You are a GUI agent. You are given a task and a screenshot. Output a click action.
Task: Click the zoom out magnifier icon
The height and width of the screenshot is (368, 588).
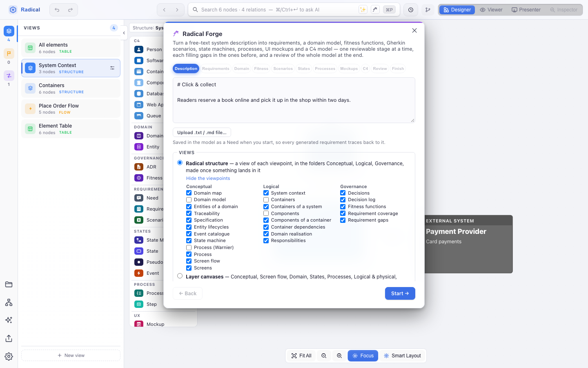(324, 356)
